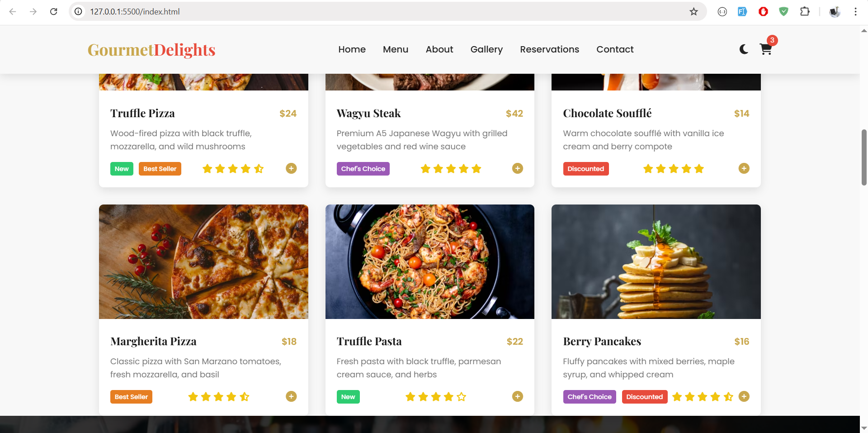Open the Chrome extensions puzzle menu
This screenshot has height=433, width=868.
point(805,12)
